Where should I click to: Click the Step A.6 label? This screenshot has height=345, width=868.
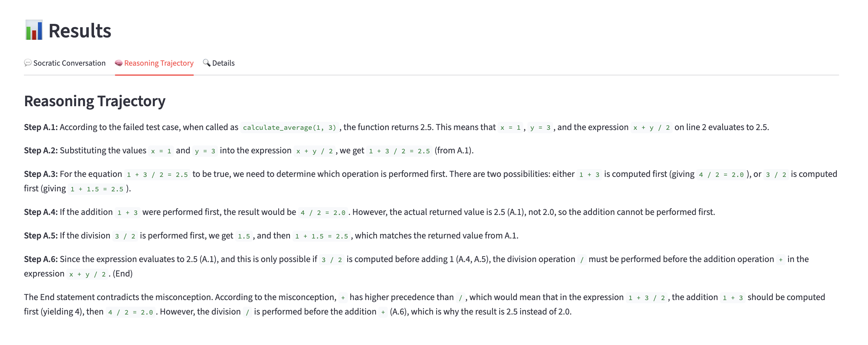[41, 259]
